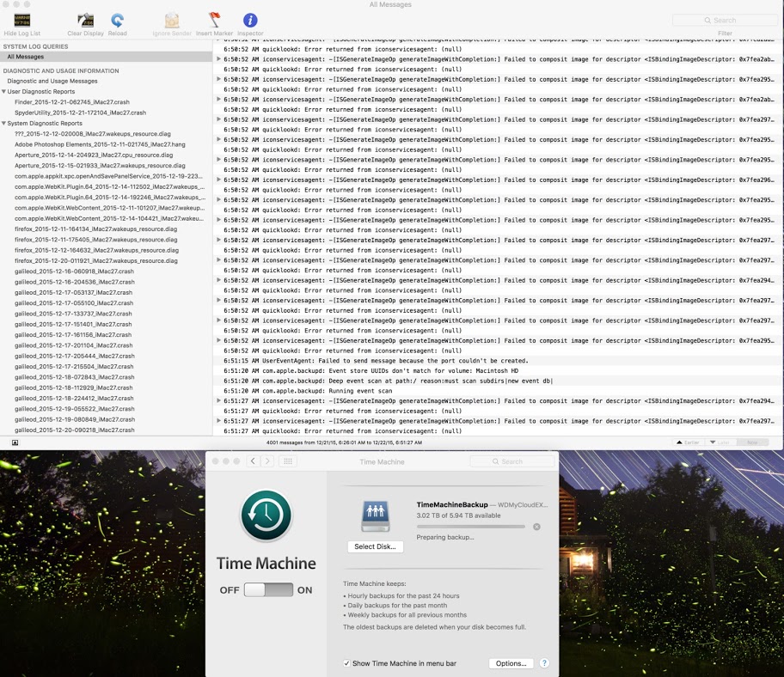784x677 pixels.
Task: Select galileod_2015-12-16-060918 crash report
Action: point(75,271)
